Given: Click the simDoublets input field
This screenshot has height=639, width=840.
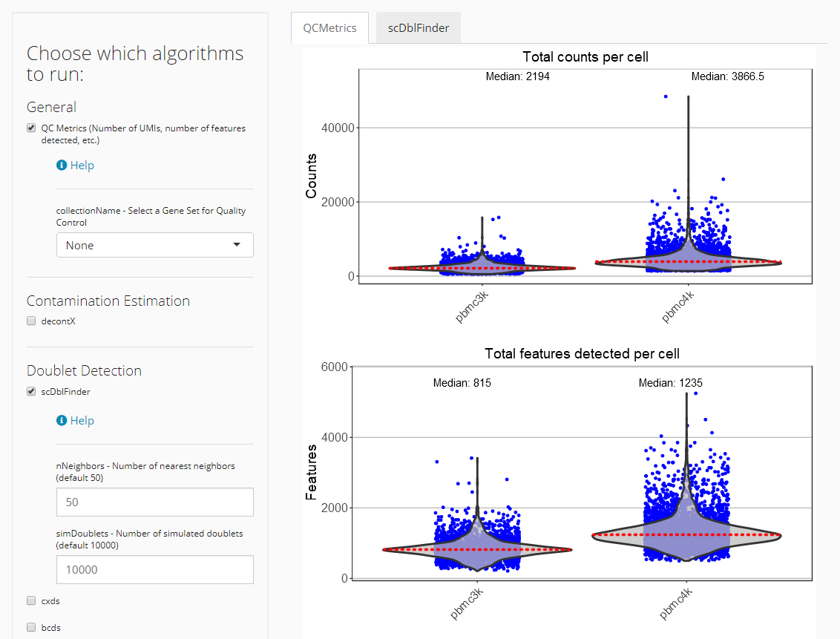Looking at the screenshot, I should tap(155, 569).
